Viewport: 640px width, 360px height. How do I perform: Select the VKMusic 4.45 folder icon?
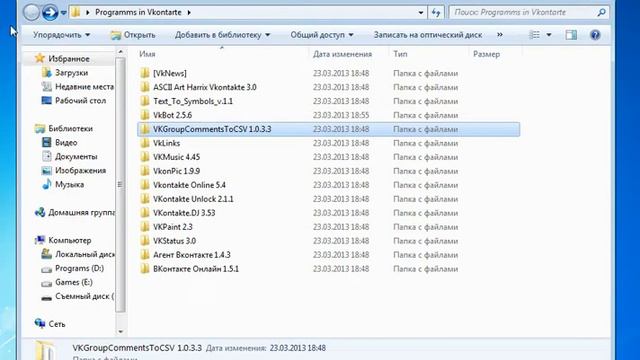click(144, 157)
